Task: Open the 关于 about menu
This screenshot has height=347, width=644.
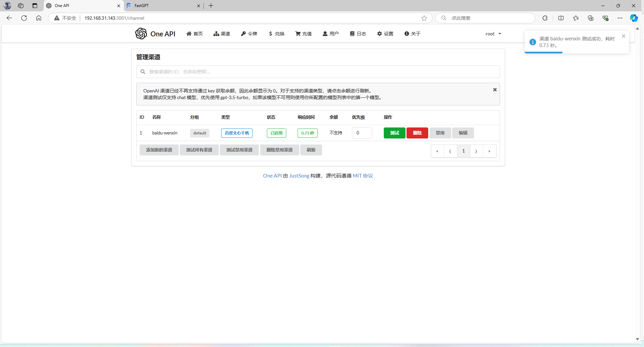Action: (x=413, y=34)
